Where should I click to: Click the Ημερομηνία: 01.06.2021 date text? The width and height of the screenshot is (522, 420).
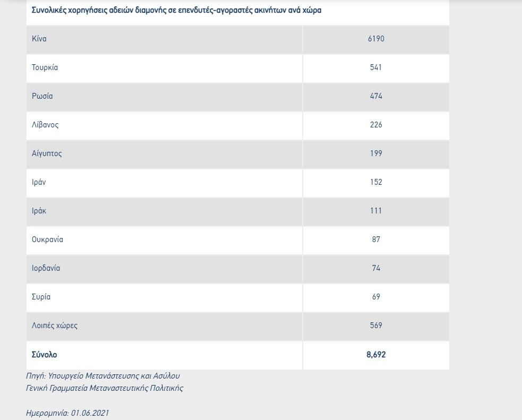point(67,413)
